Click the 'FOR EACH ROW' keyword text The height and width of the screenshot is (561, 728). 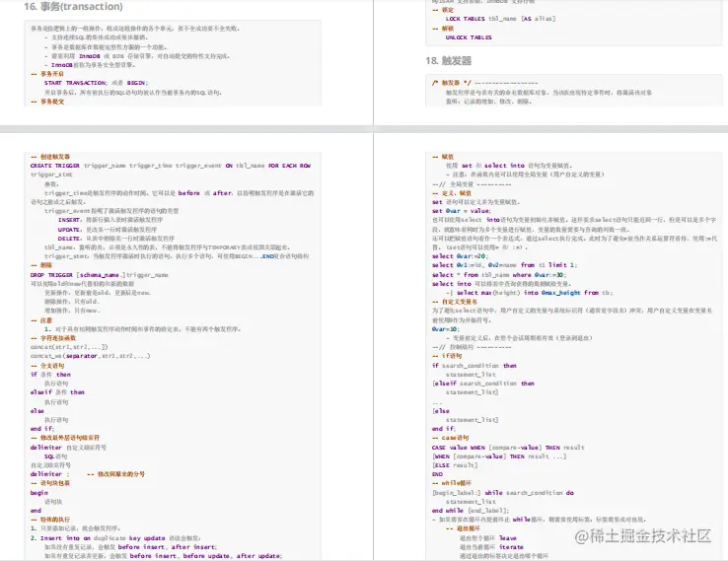[289, 166]
